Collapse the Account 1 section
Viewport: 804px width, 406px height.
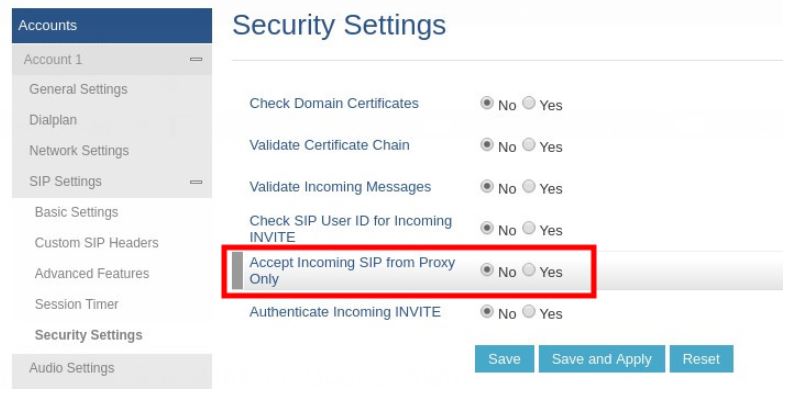pos(196,60)
